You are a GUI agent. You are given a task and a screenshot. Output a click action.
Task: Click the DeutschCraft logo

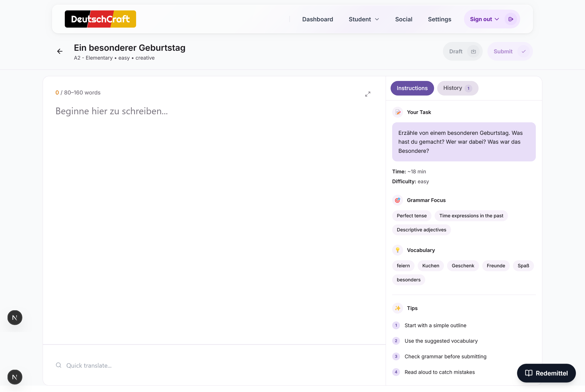pyautogui.click(x=100, y=19)
